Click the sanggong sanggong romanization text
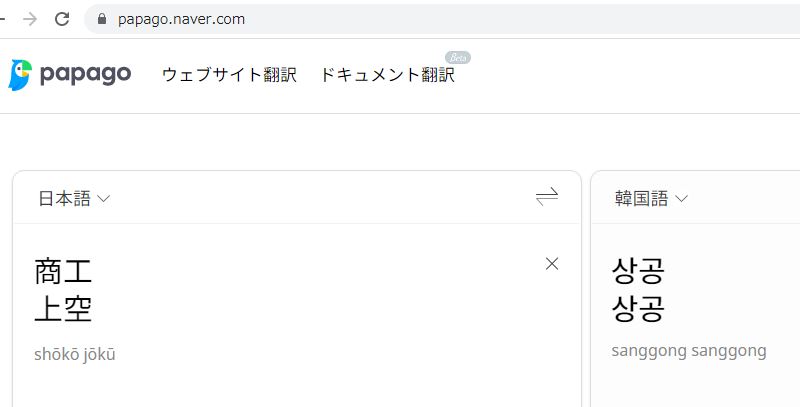 [x=689, y=350]
